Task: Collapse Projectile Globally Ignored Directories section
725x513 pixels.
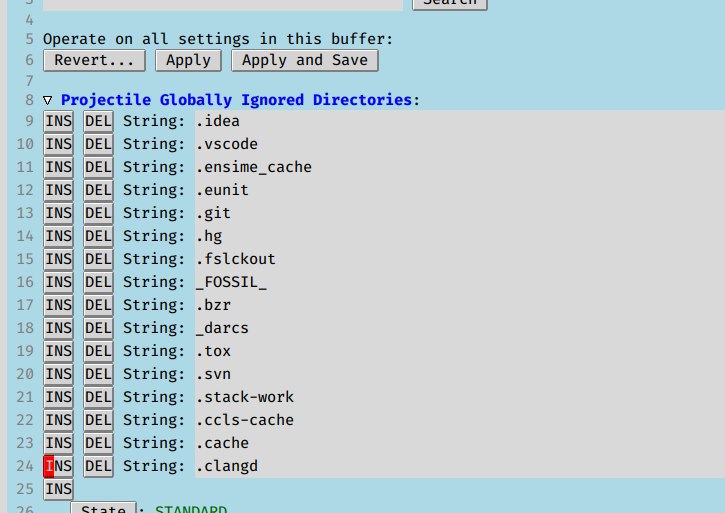Action: click(x=48, y=100)
